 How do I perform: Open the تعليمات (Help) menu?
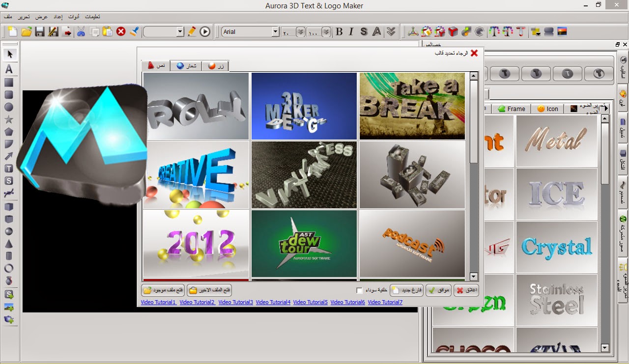click(92, 17)
